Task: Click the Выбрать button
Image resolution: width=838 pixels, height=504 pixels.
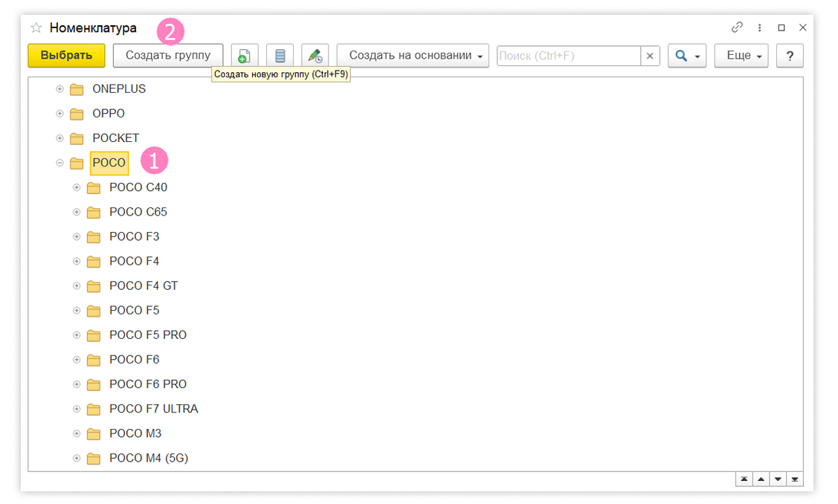Action: pos(66,56)
